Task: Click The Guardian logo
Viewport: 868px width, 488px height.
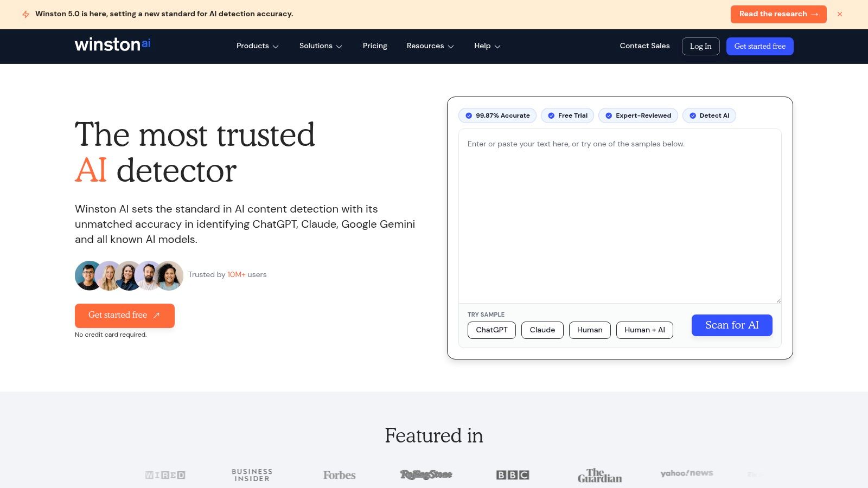Action: 599,476
